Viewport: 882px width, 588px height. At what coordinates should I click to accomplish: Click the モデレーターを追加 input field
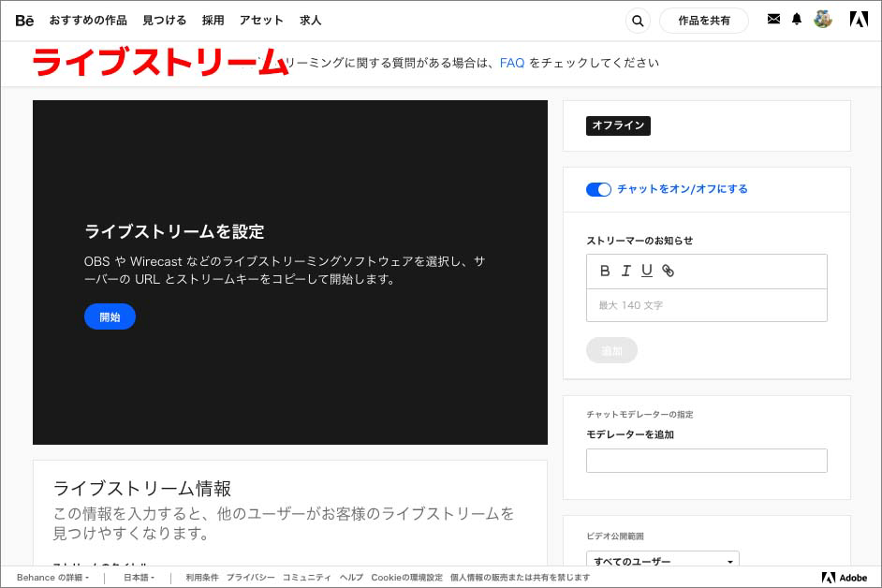coord(707,461)
